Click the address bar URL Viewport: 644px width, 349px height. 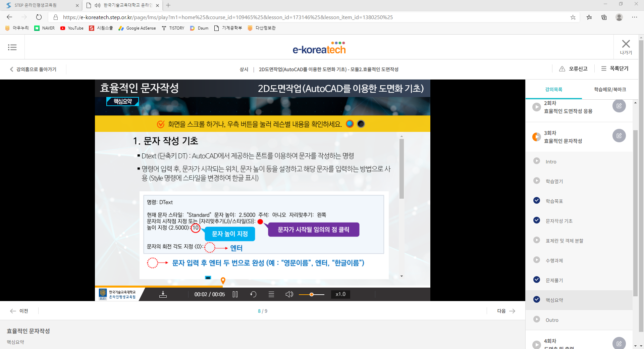[228, 17]
